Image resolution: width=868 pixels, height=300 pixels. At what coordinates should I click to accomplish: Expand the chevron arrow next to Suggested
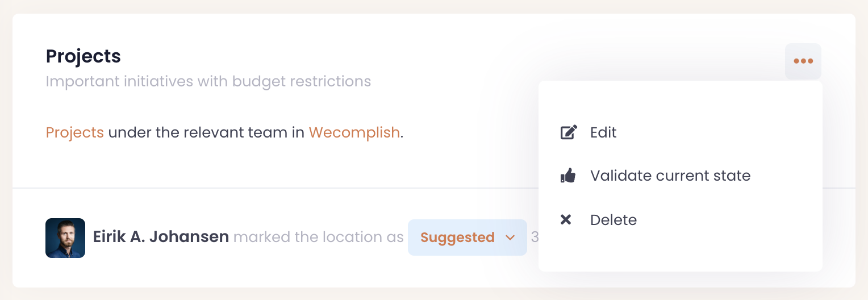(x=510, y=238)
